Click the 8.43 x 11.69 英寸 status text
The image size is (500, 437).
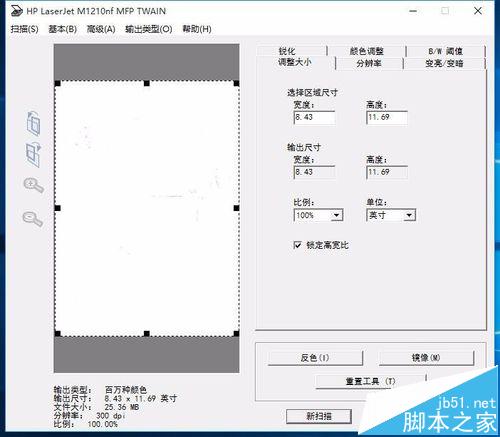pyautogui.click(x=141, y=398)
